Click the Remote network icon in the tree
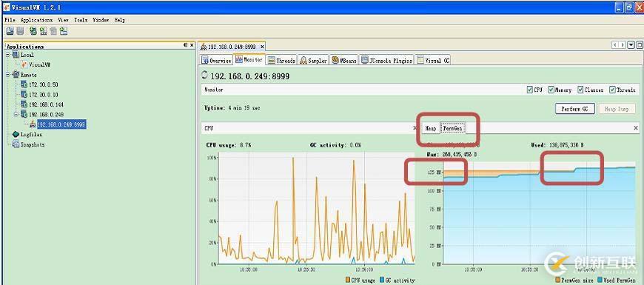Image resolution: width=644 pixels, height=285 pixels. coord(16,74)
